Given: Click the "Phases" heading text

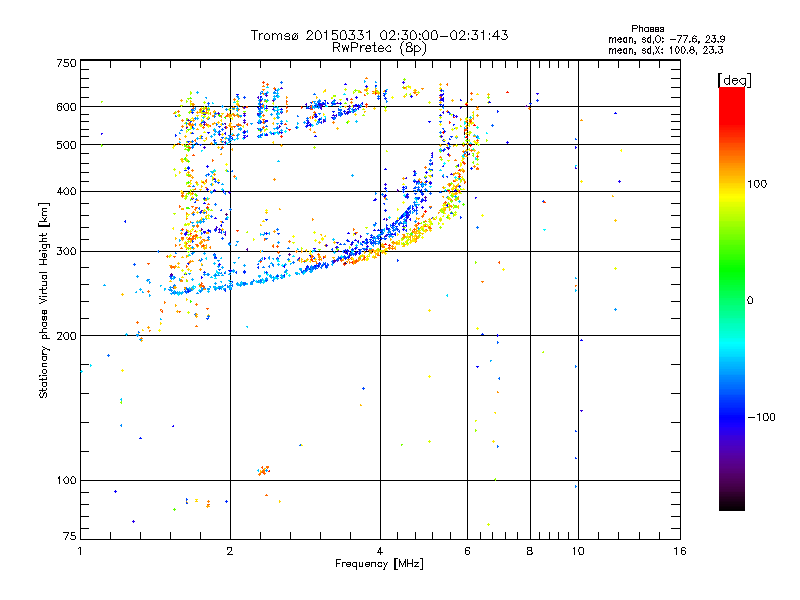Looking at the screenshot, I should tap(647, 29).
